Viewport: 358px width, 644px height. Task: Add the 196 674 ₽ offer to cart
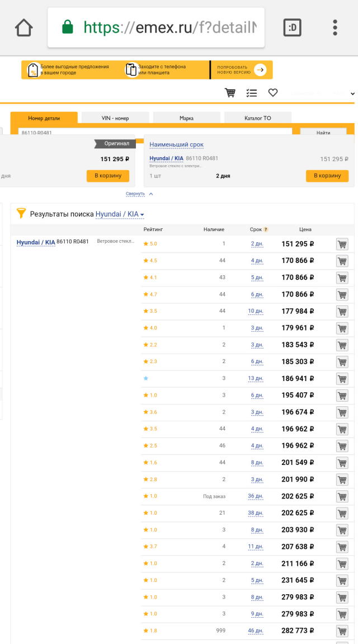coord(342,413)
